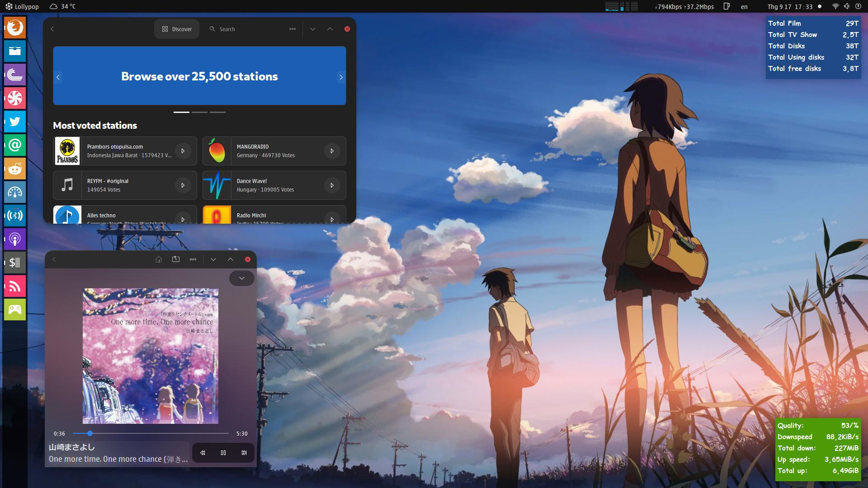Image resolution: width=868 pixels, height=488 pixels.
Task: Open the speedometer dashboard app in the dock
Action: coord(15,192)
